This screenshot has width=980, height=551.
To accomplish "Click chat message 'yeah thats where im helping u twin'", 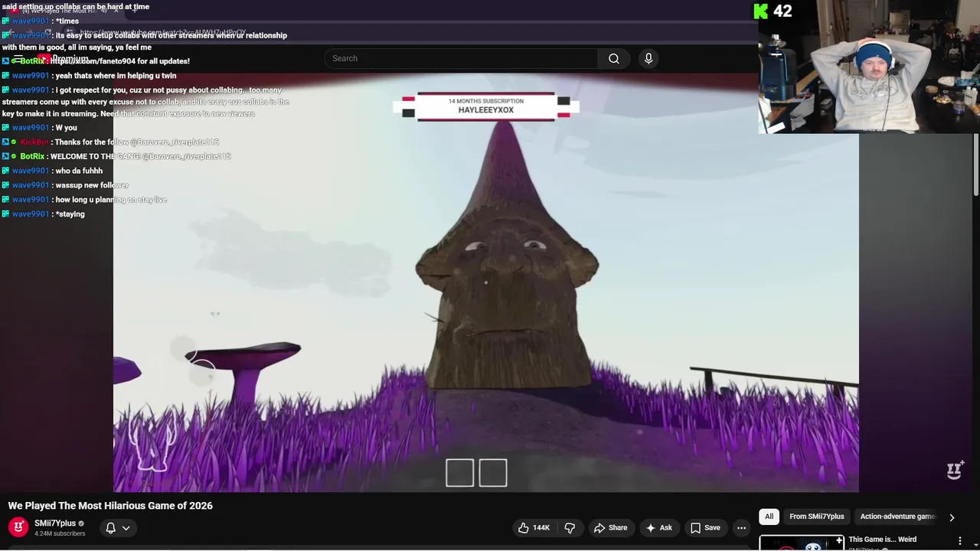I will click(116, 76).
